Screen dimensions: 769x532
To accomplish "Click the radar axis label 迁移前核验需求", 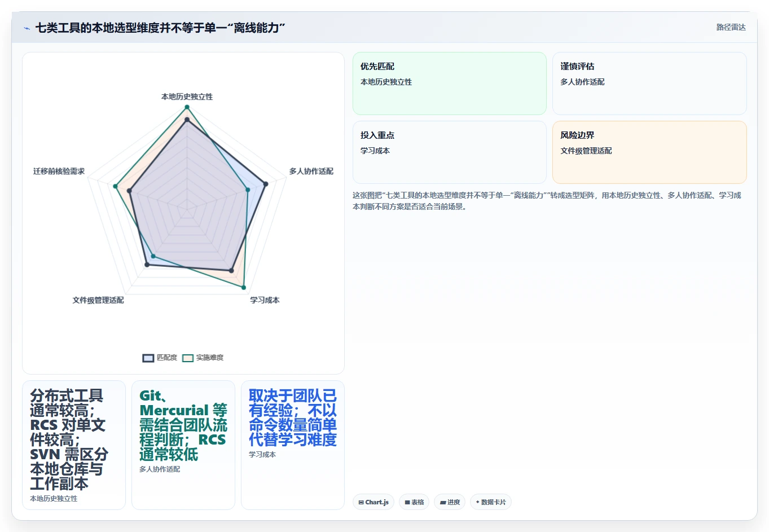I will point(59,171).
